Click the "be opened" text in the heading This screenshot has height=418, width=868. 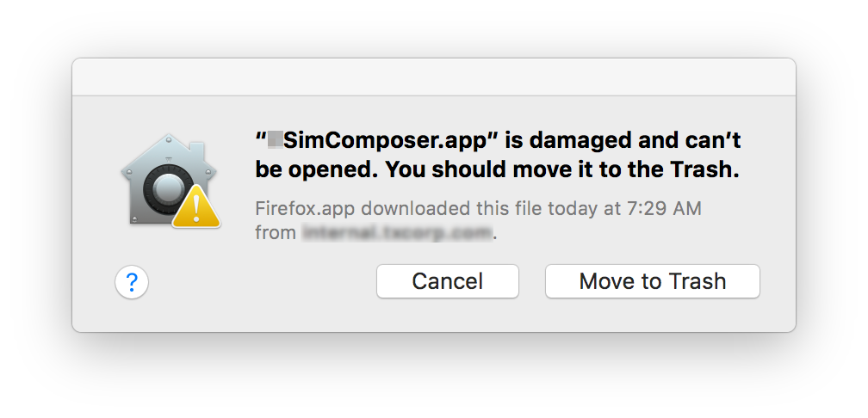[x=315, y=169]
